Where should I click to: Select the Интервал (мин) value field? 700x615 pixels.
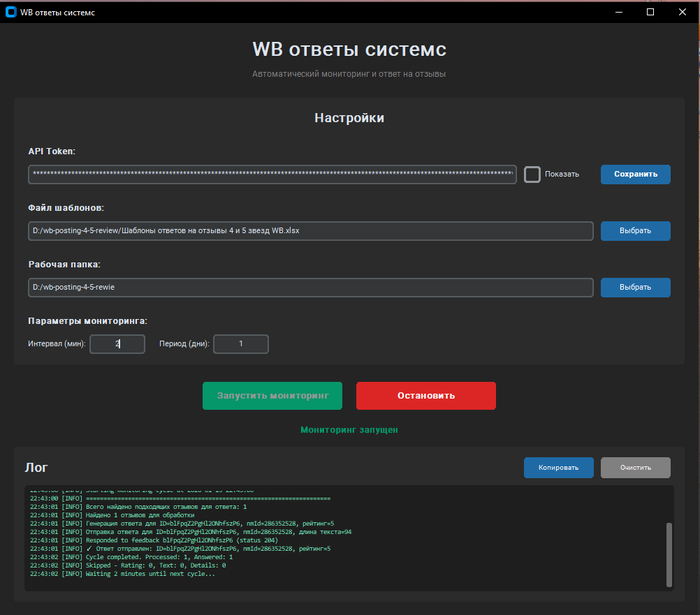coord(117,344)
